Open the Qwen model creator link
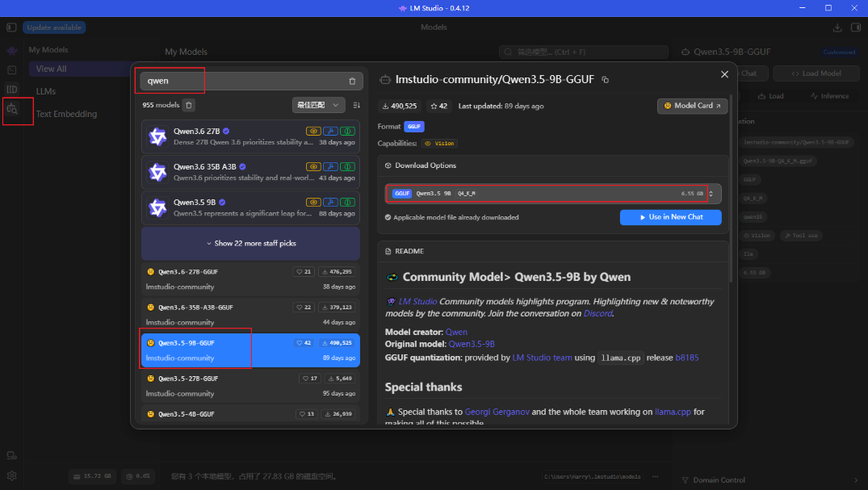The width and height of the screenshot is (868, 490). (x=456, y=333)
